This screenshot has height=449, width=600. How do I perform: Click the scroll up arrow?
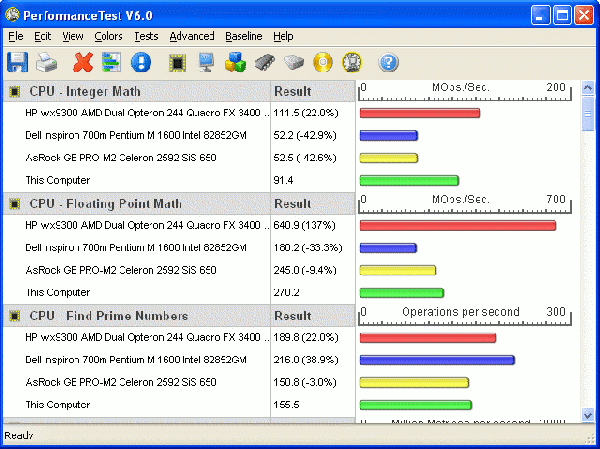point(587,88)
